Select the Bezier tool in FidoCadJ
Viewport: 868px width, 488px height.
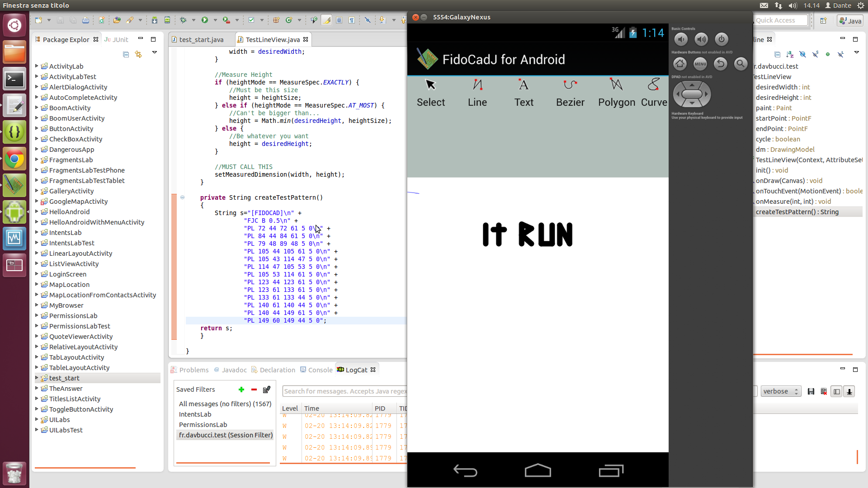[570, 93]
